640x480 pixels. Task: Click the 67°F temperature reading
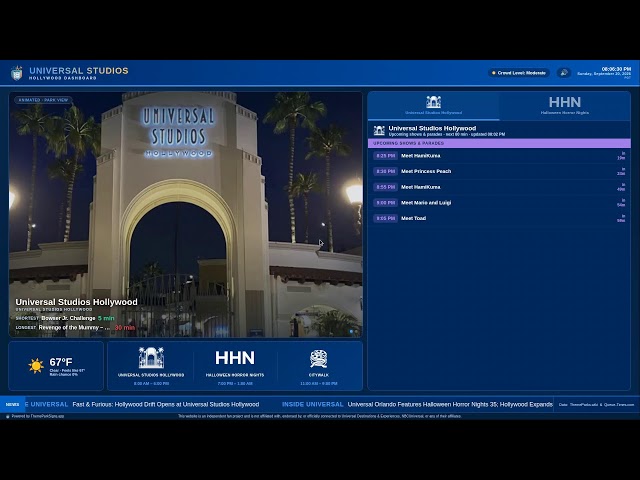[x=61, y=362]
